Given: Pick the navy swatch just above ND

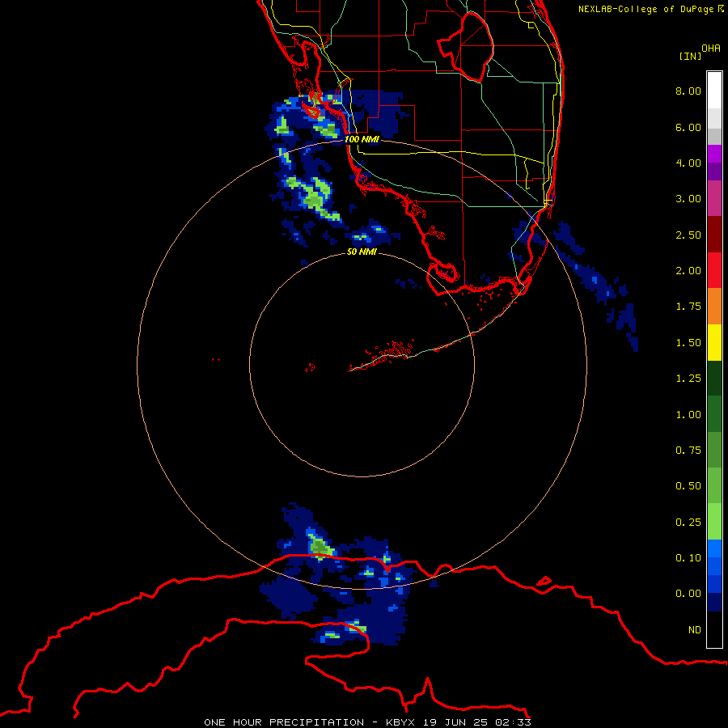Looking at the screenshot, I should click(x=714, y=603).
